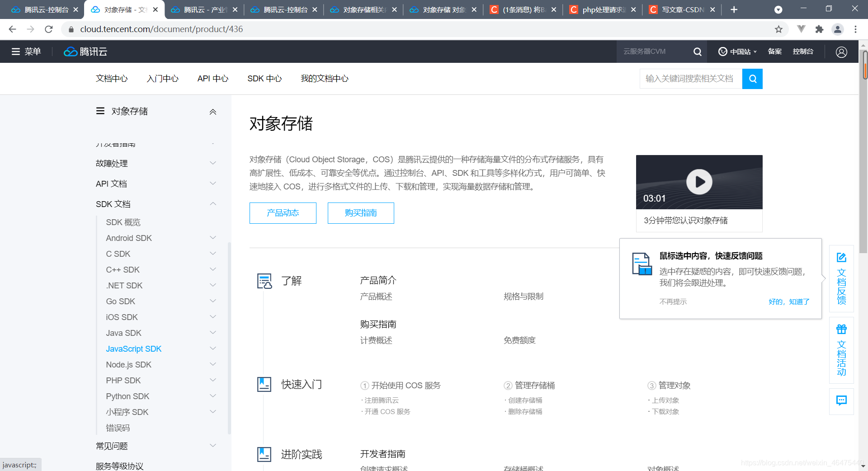The width and height of the screenshot is (868, 471).
Task: Open the 规格与限制 link
Action: point(524,297)
